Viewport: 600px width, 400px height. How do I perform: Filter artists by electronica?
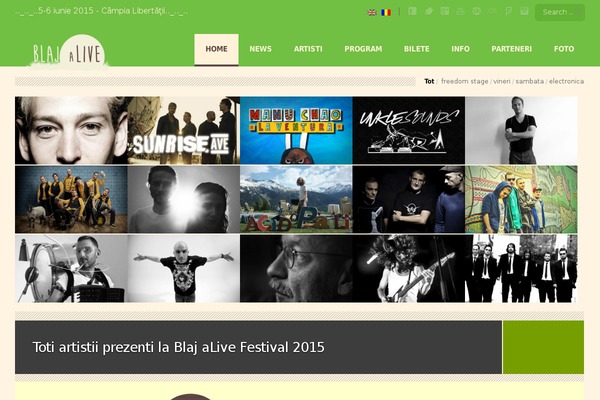click(566, 82)
